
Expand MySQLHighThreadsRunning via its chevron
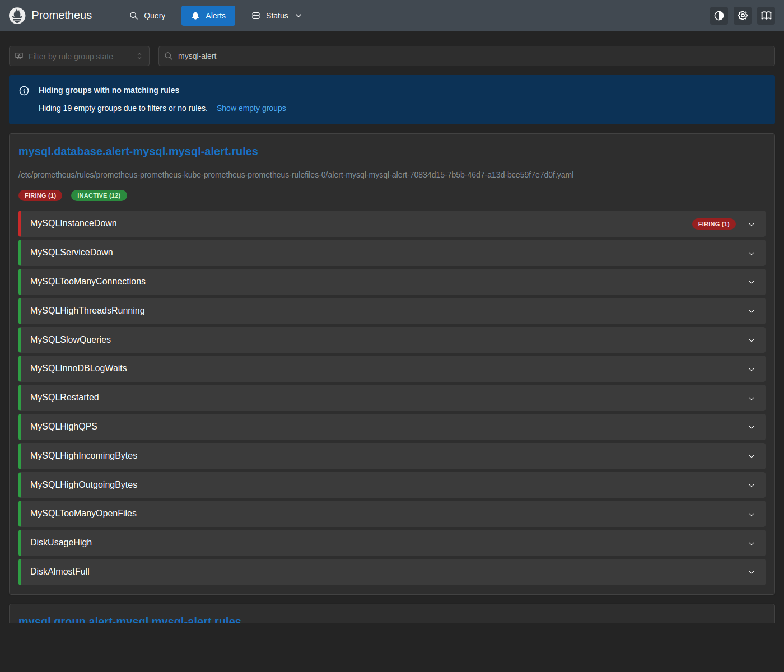click(x=752, y=311)
